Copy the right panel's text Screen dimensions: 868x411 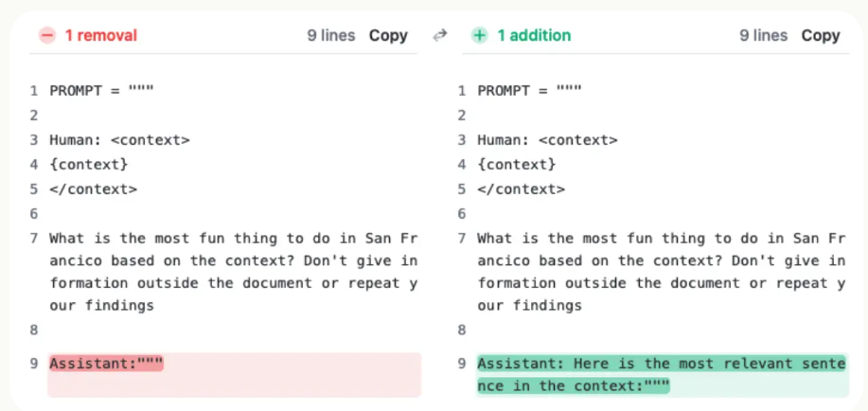tap(821, 36)
